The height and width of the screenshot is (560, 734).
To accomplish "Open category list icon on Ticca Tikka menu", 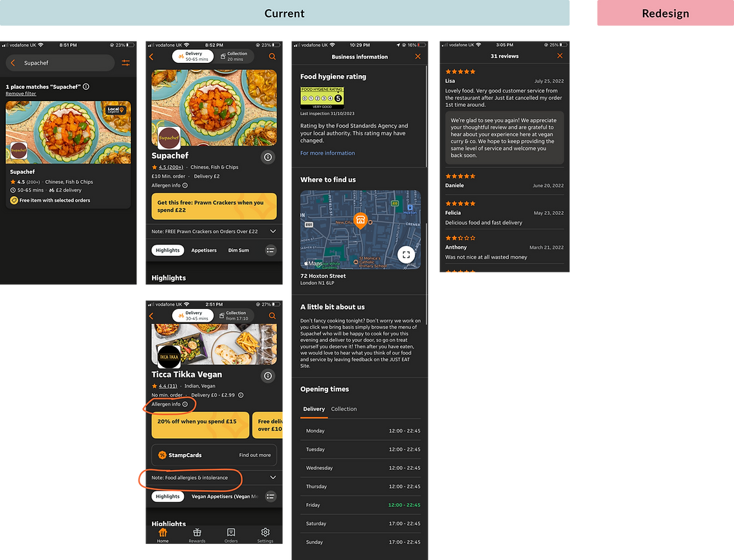I will coord(271,497).
